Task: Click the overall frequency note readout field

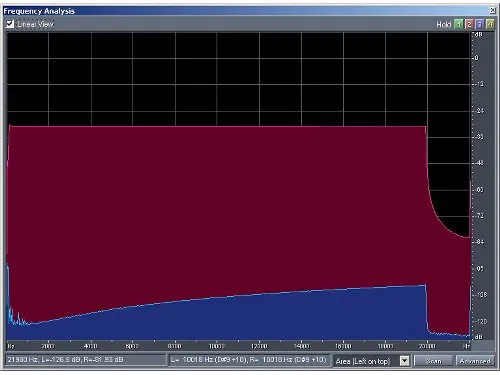Action: [249, 360]
